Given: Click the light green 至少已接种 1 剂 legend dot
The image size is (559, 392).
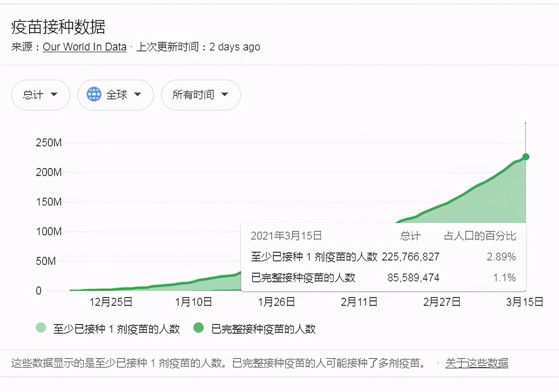Looking at the screenshot, I should point(41,328).
